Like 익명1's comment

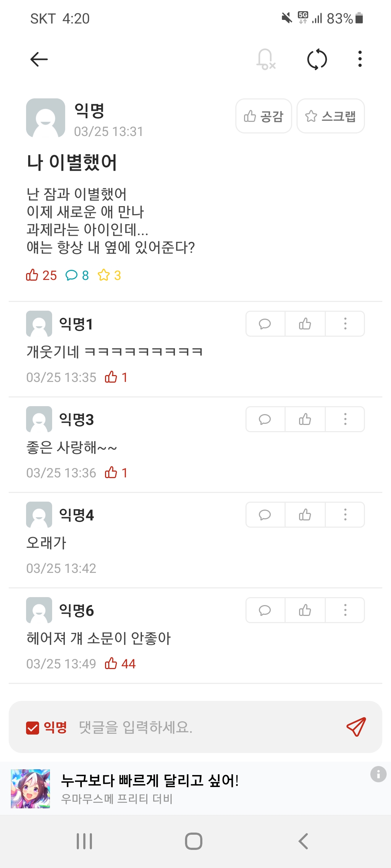click(x=305, y=324)
